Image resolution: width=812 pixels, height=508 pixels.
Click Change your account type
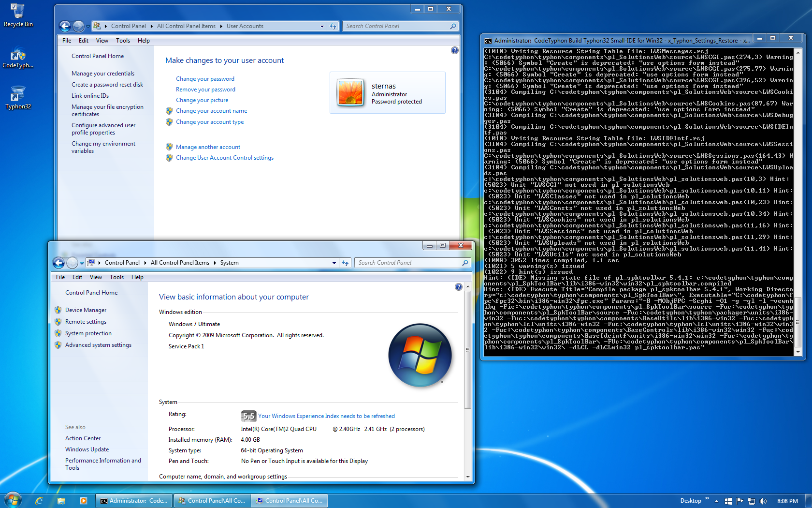coord(210,122)
